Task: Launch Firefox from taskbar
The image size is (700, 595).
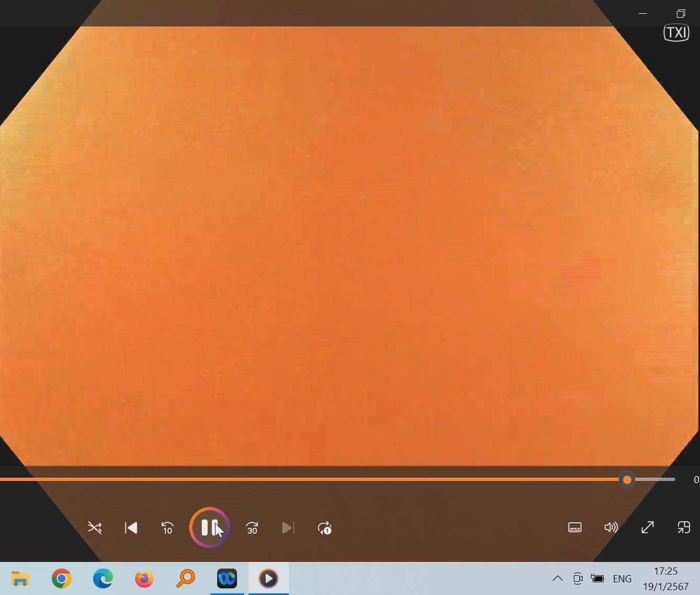Action: [144, 578]
